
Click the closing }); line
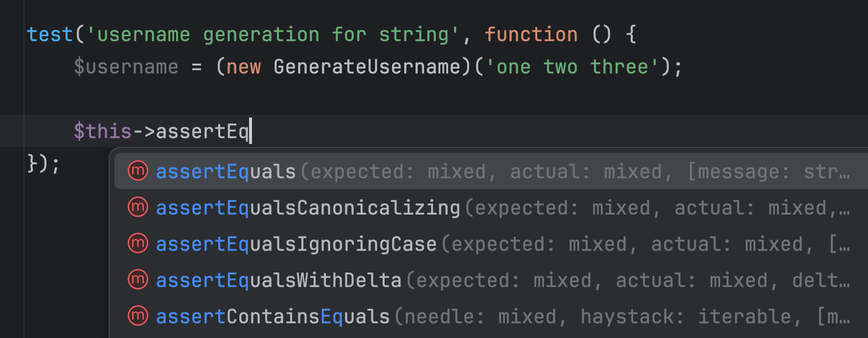click(x=44, y=164)
